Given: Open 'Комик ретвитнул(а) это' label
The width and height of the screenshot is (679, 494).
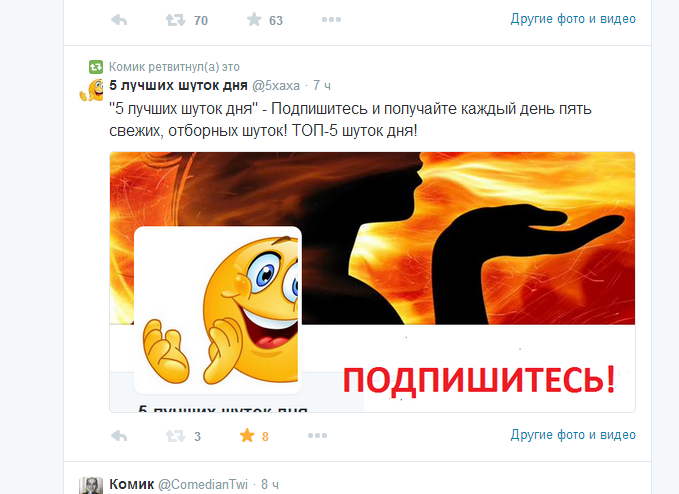Looking at the screenshot, I should (174, 67).
